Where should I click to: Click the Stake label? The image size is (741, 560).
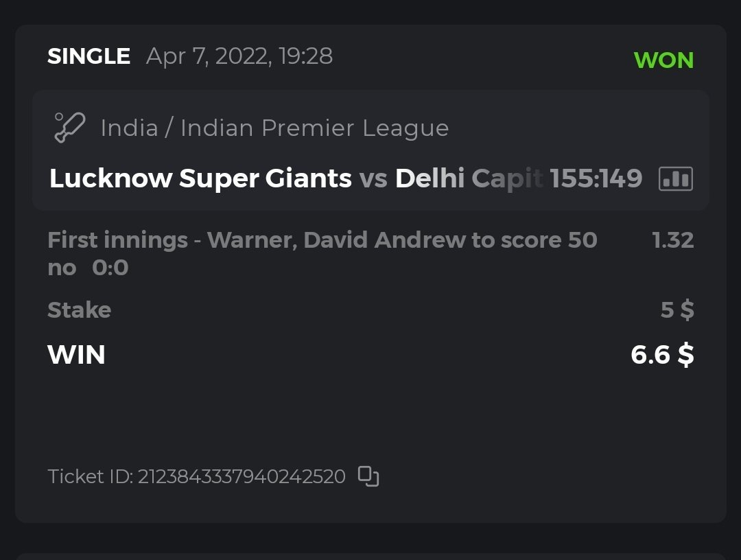pyautogui.click(x=79, y=310)
